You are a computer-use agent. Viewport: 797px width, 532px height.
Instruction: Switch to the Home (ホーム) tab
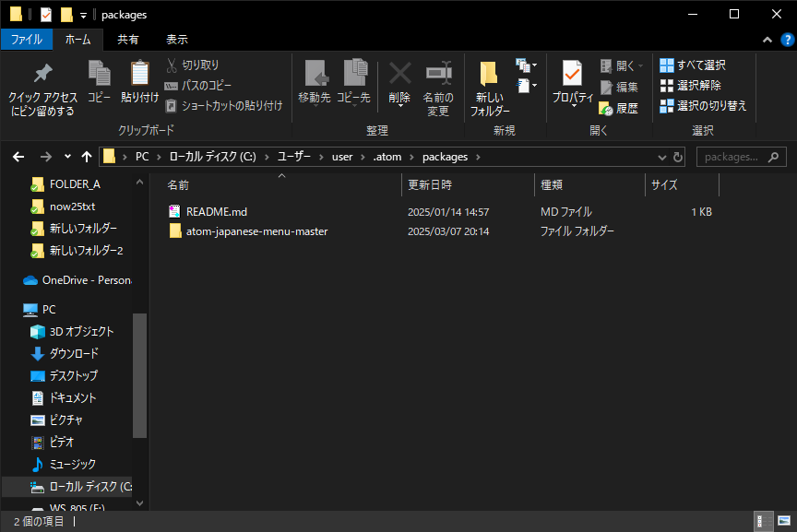[77, 39]
